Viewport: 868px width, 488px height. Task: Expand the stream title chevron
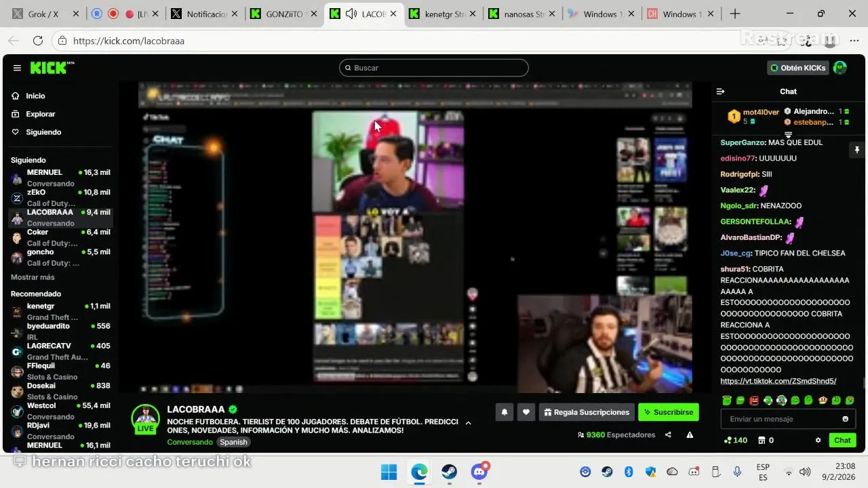click(468, 423)
